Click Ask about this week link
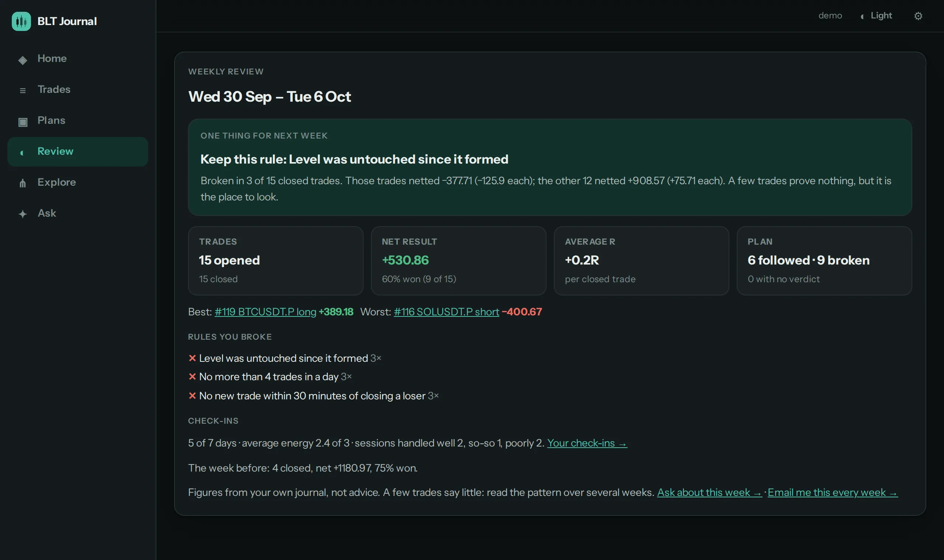944x560 pixels. 709,493
